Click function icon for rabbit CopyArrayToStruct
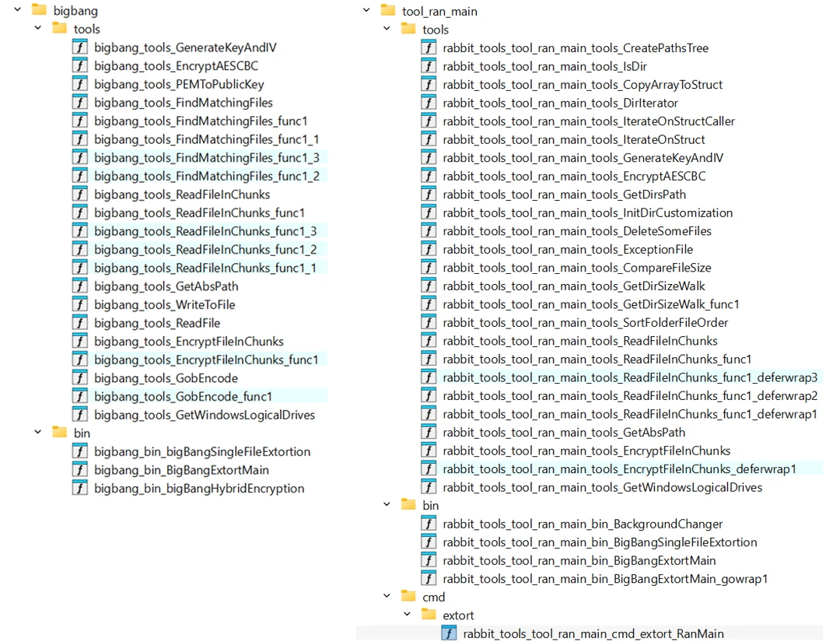 click(429, 84)
